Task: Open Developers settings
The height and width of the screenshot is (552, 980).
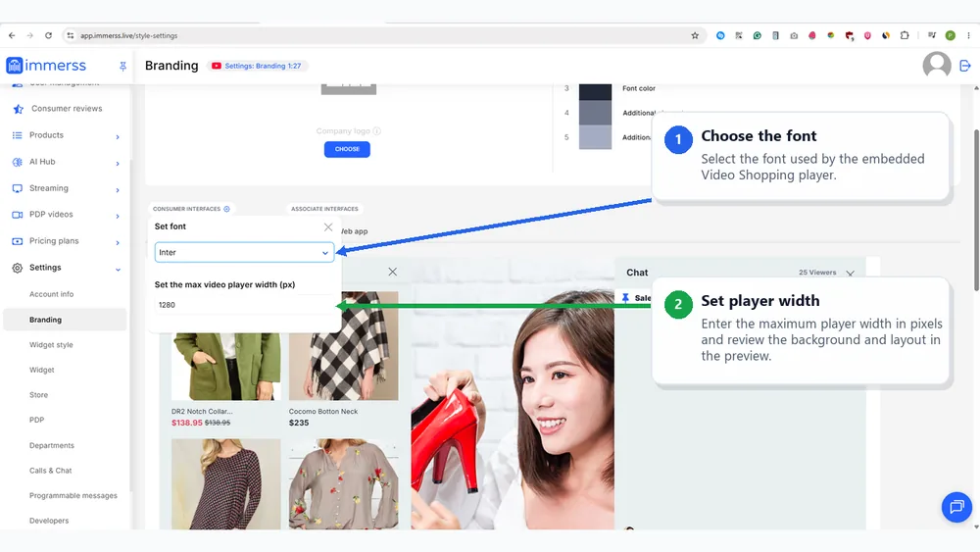Action: 49,520
